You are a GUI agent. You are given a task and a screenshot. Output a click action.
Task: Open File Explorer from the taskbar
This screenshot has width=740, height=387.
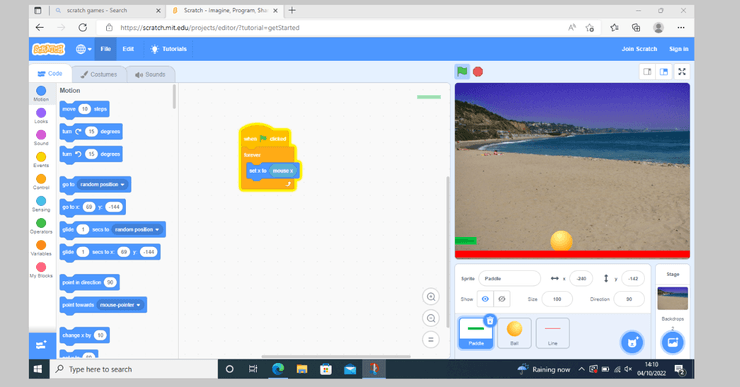coord(302,369)
